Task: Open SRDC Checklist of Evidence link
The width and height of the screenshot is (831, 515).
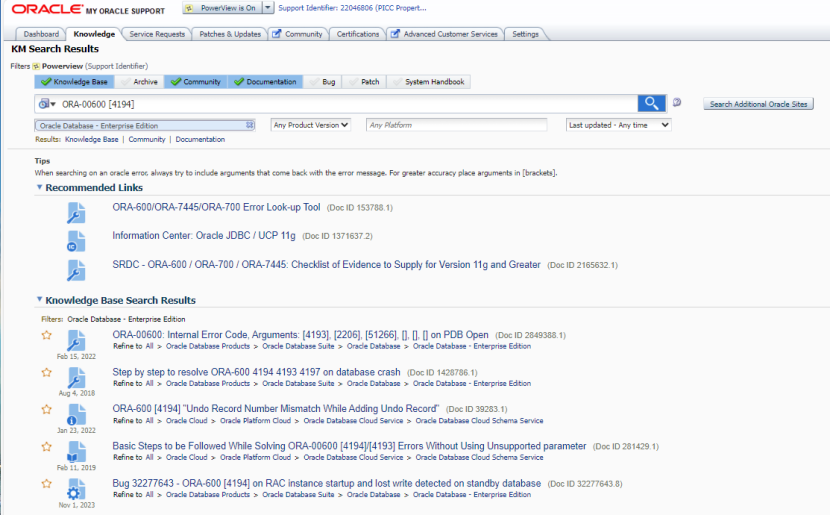Action: point(326,264)
